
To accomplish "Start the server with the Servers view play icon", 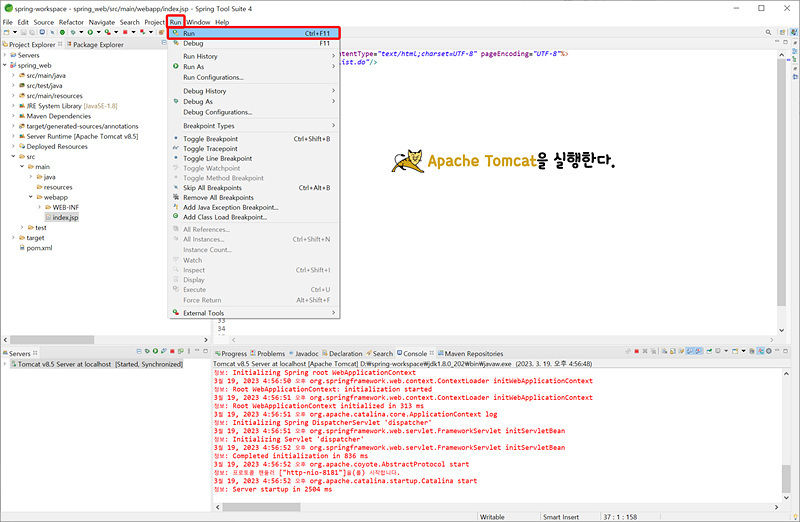I will pyautogui.click(x=156, y=351).
